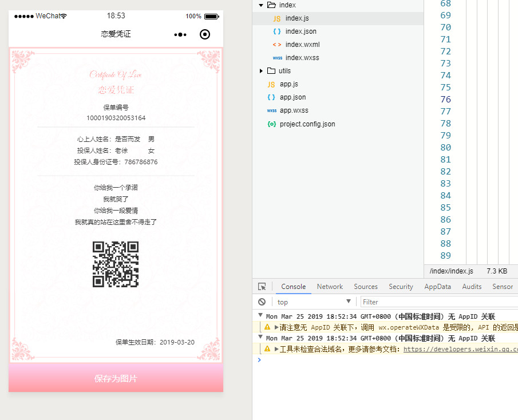
Task: Click the JS icon beside app.js
Action: click(271, 85)
